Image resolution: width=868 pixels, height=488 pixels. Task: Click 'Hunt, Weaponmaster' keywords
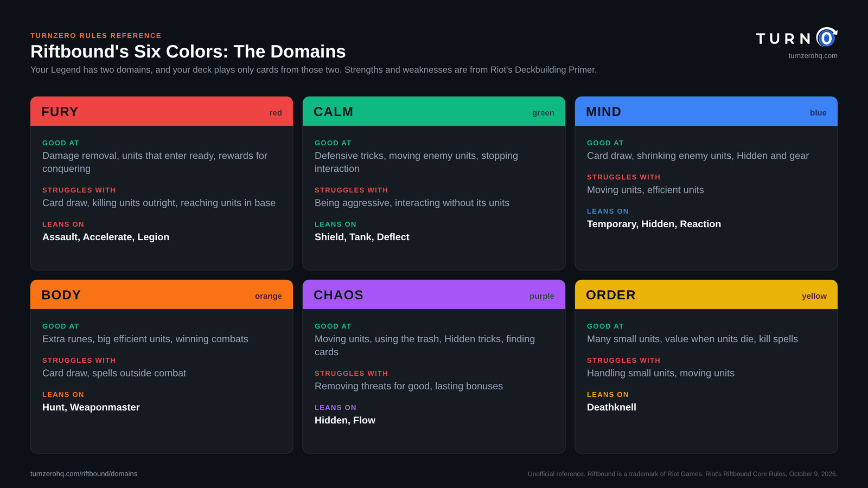(x=91, y=407)
